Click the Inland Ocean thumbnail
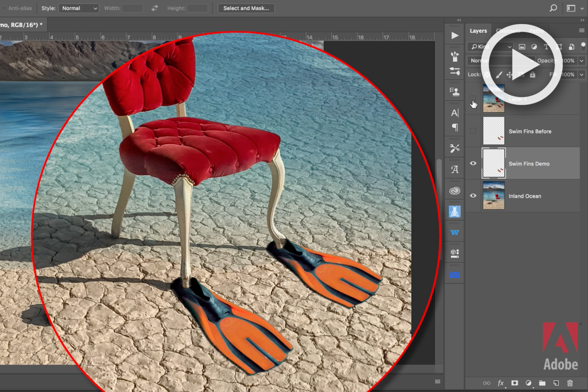The height and width of the screenshot is (392, 588). pyautogui.click(x=494, y=196)
